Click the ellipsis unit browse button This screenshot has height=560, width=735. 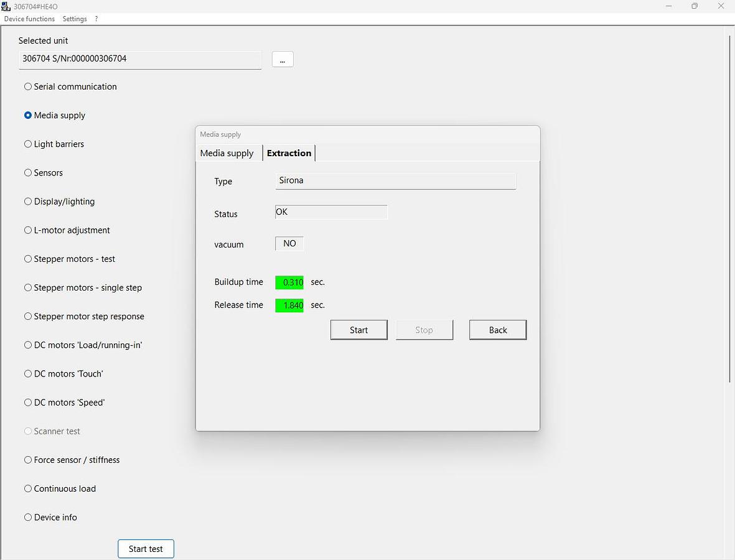click(x=283, y=59)
